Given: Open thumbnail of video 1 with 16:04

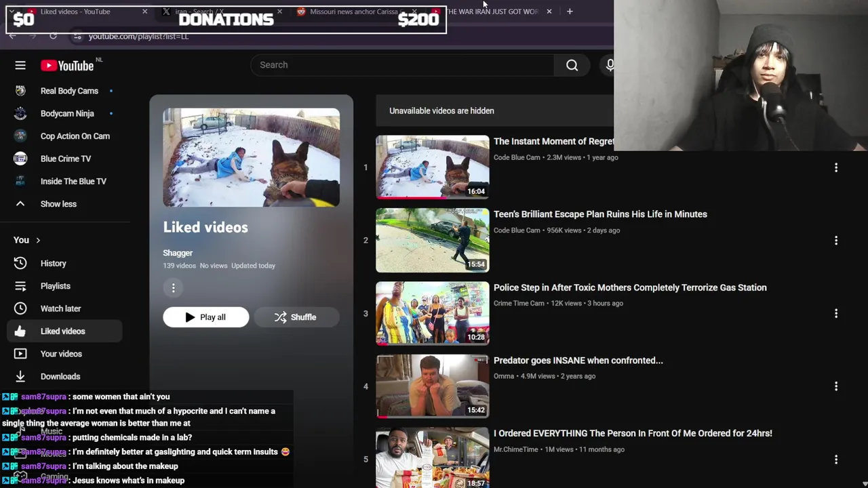Looking at the screenshot, I should click(433, 167).
